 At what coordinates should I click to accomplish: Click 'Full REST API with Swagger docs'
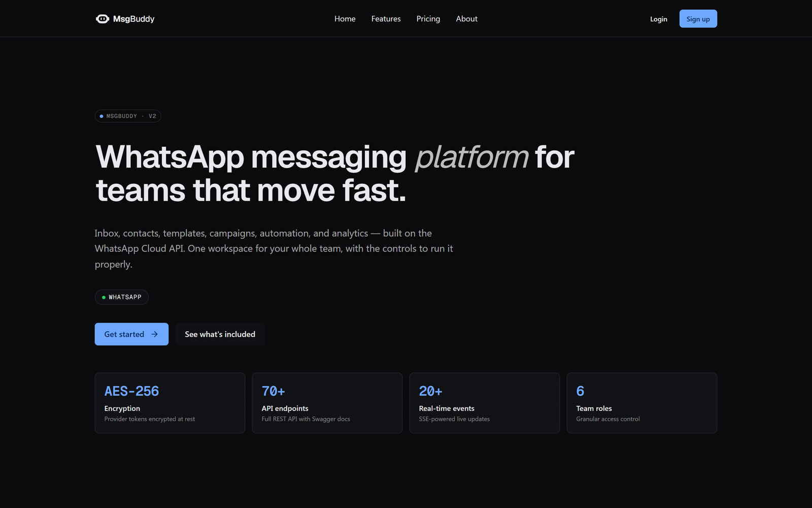point(306,419)
